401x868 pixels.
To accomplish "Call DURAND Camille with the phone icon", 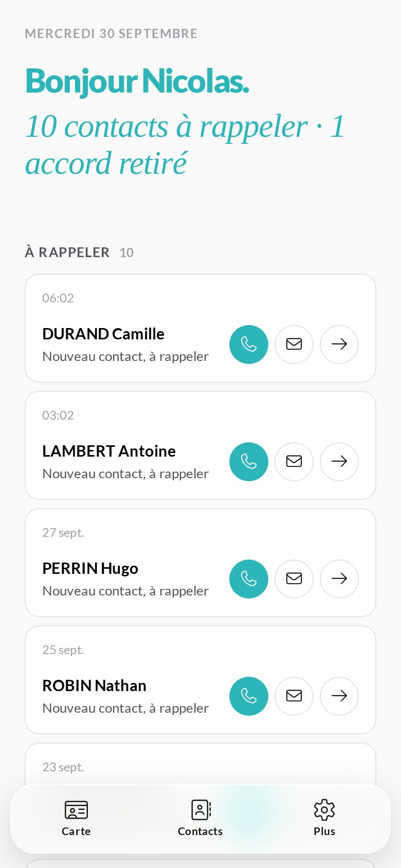I will (249, 345).
